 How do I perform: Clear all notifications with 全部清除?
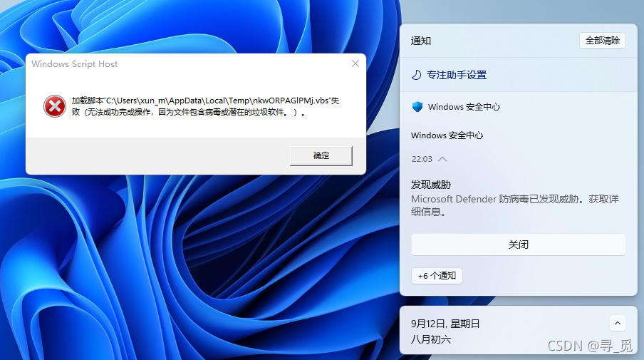[603, 41]
